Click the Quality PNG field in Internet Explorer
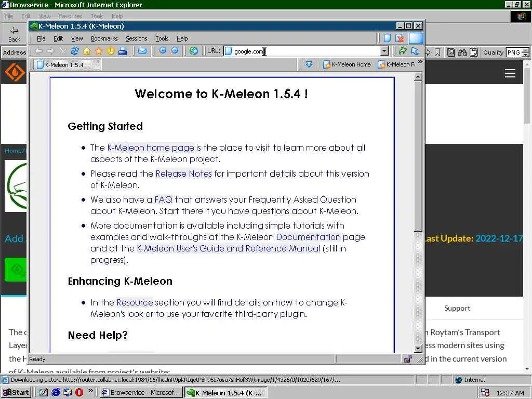Viewport: 532px width, 399px height. (x=514, y=52)
